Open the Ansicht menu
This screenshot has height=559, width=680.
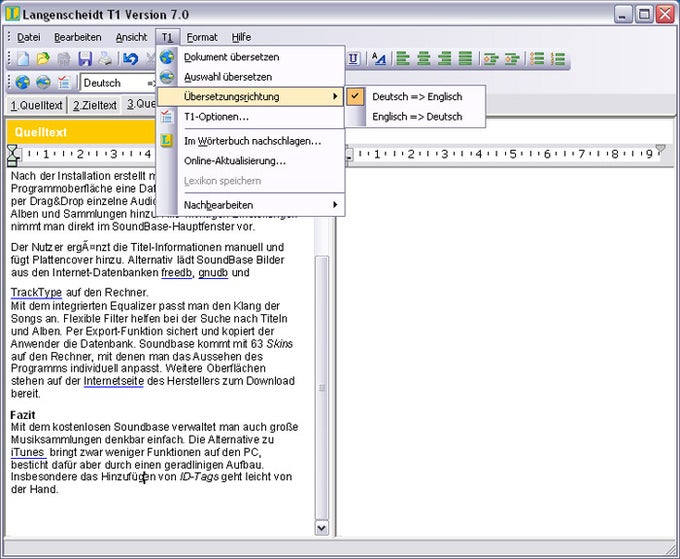tap(131, 37)
